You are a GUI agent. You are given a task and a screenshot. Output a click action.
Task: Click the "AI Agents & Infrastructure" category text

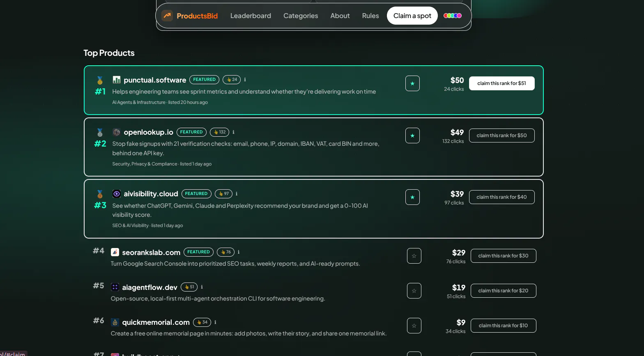coord(139,102)
